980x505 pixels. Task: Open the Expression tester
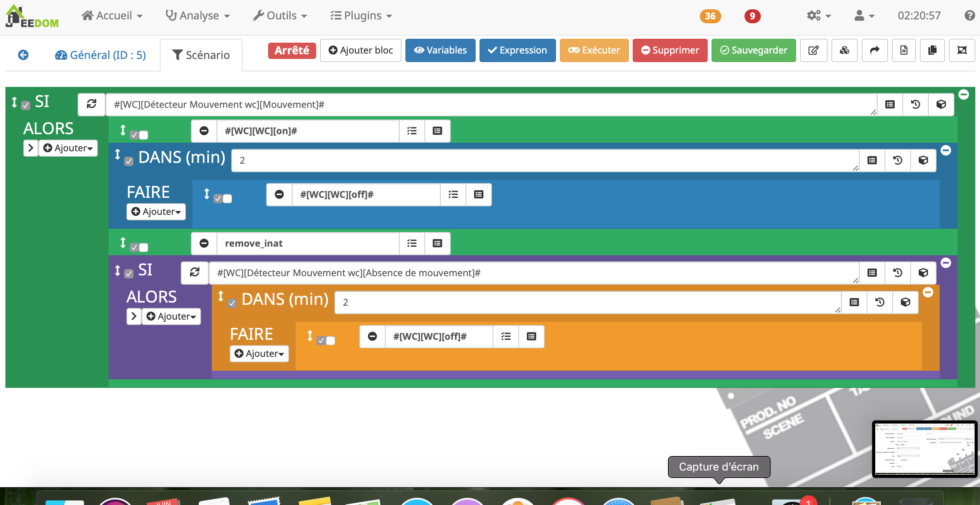pyautogui.click(x=518, y=50)
